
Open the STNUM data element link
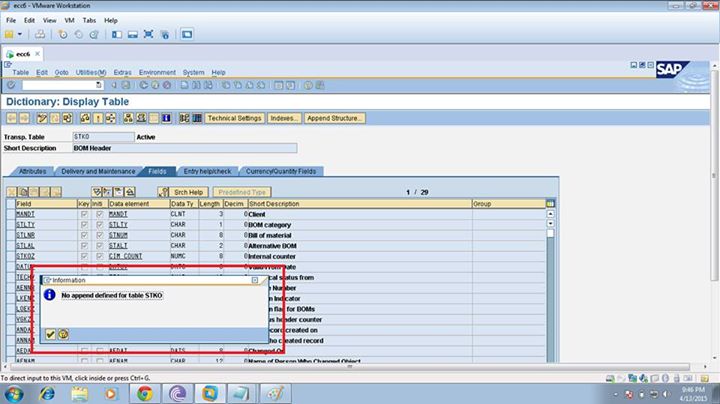(118, 235)
